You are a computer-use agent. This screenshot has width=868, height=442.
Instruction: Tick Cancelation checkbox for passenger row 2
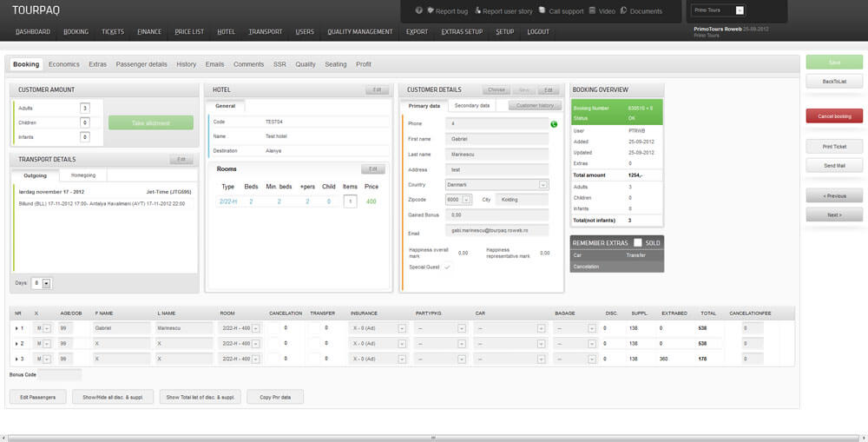[x=274, y=343]
